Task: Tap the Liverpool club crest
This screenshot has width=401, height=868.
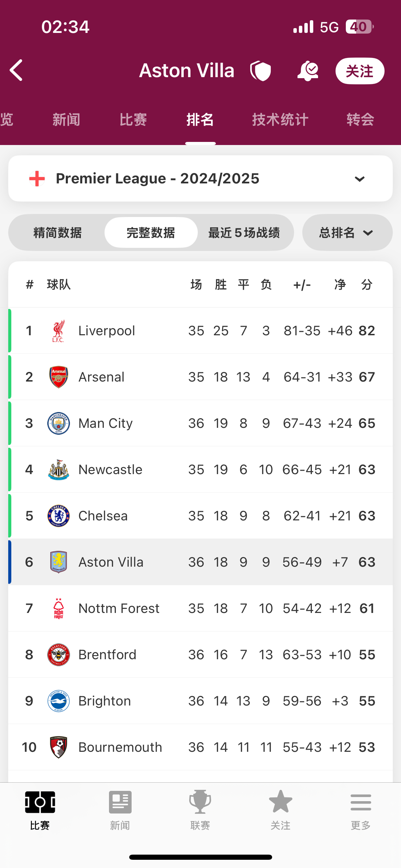Action: [x=59, y=331]
